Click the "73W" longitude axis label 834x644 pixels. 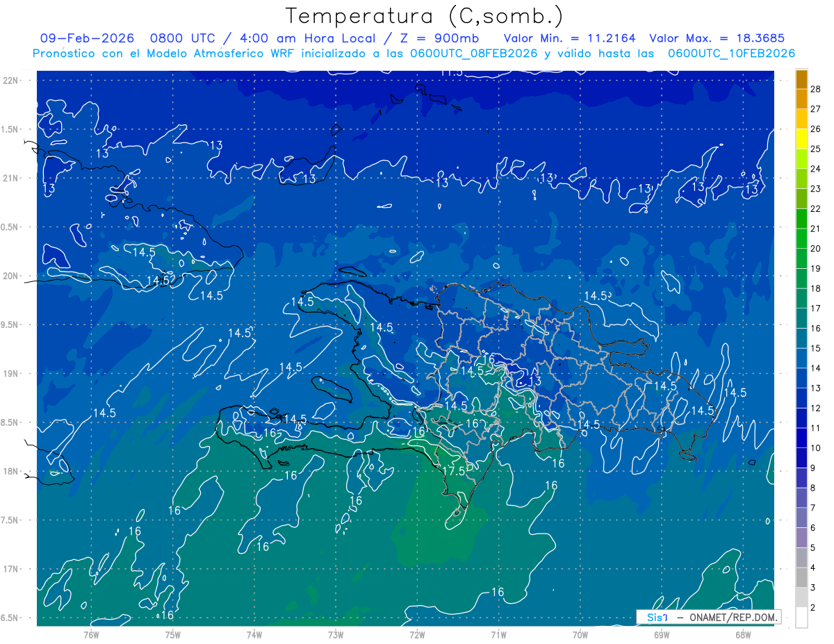coord(336,634)
